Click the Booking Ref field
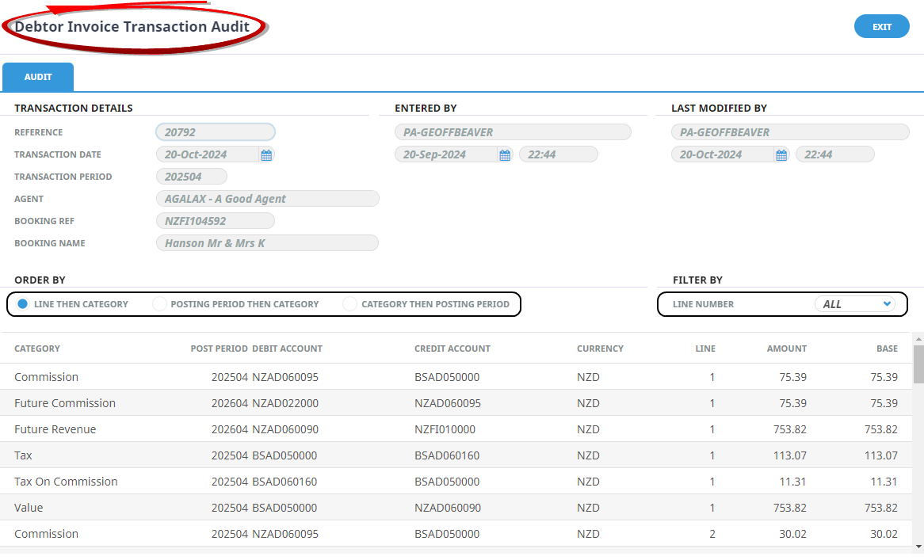924x560 pixels. [216, 221]
